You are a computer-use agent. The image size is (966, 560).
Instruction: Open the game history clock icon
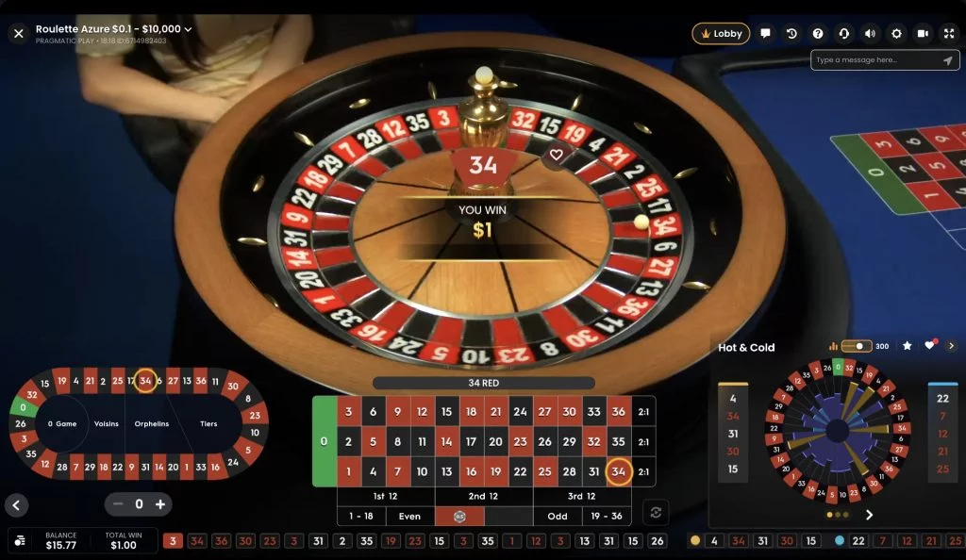(791, 33)
